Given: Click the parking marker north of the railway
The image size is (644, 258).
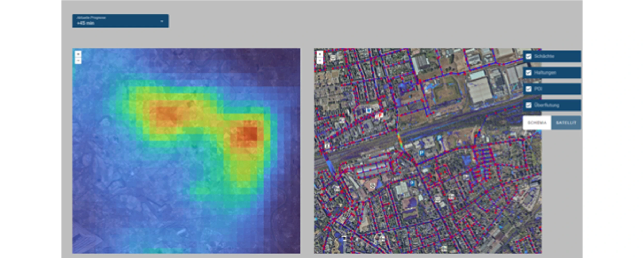Looking at the screenshot, I should (439, 138).
